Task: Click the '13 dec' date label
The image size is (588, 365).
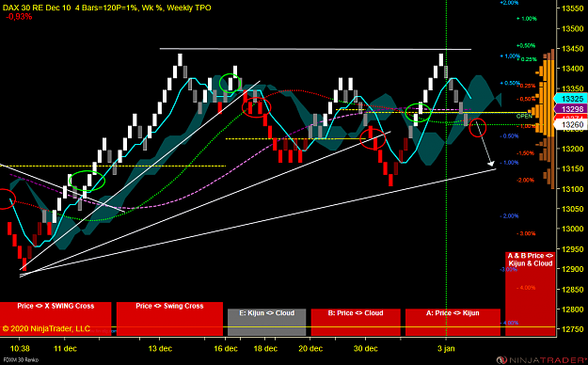Action: (160, 348)
